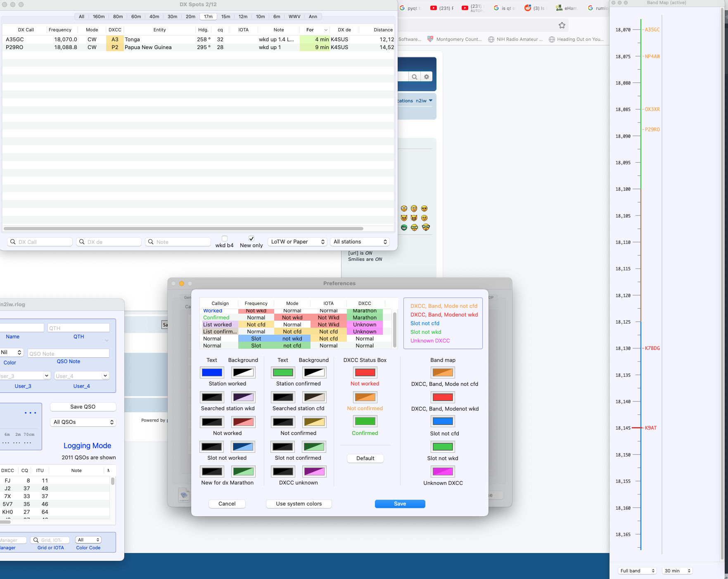Click the Station worked text color swatch
The width and height of the screenshot is (728, 579).
[212, 373]
